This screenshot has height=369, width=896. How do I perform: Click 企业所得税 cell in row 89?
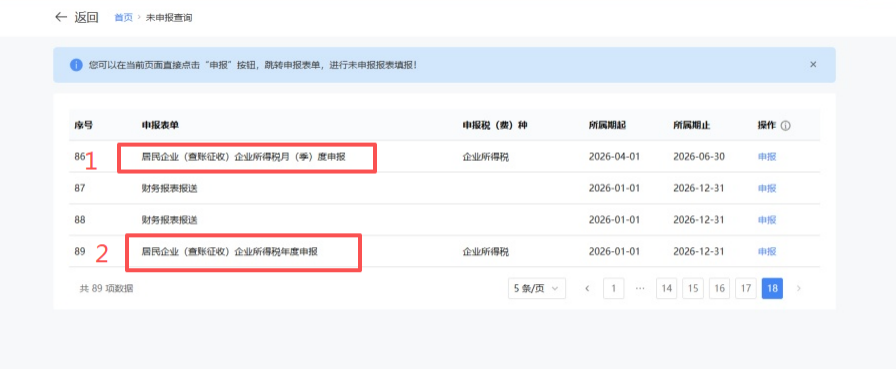486,251
